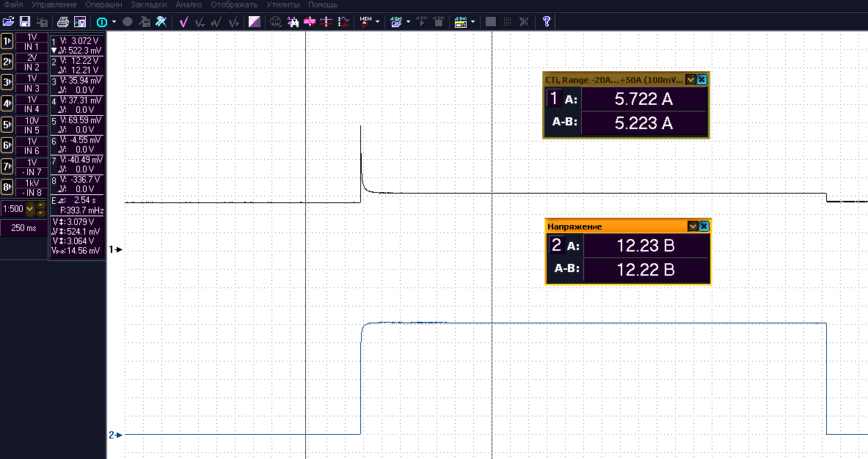
Task: Click the red waveform measurement icon
Action: coord(344,21)
